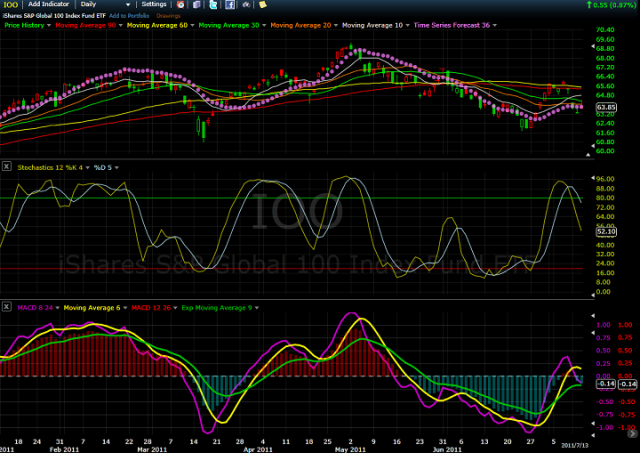The height and width of the screenshot is (453, 640).
Task: Expand %D 5 options dropdown
Action: pos(116,168)
